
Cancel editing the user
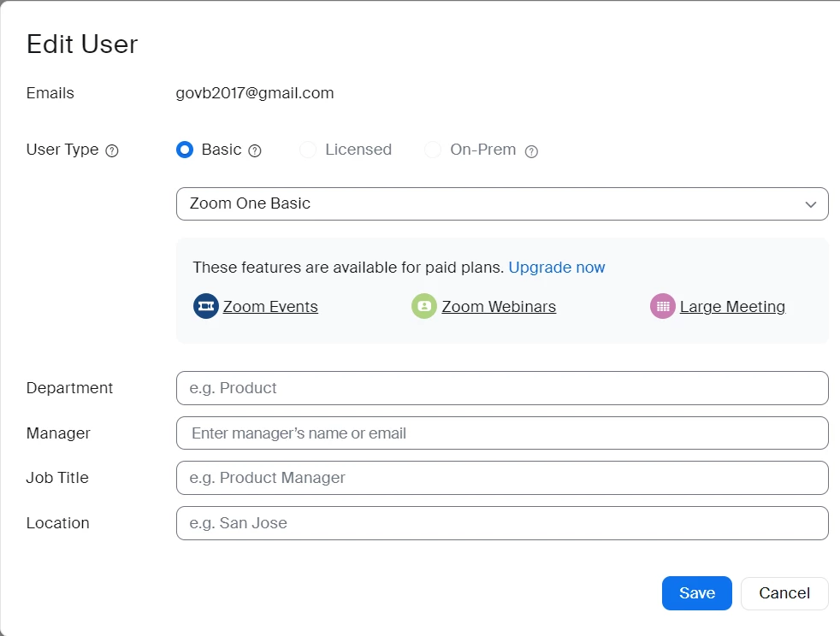click(x=784, y=593)
